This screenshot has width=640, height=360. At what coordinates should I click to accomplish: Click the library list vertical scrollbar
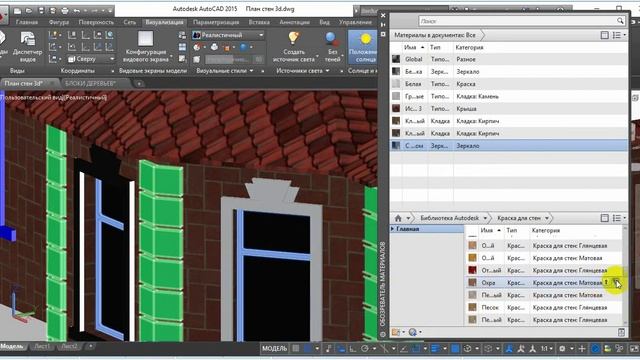point(624,275)
